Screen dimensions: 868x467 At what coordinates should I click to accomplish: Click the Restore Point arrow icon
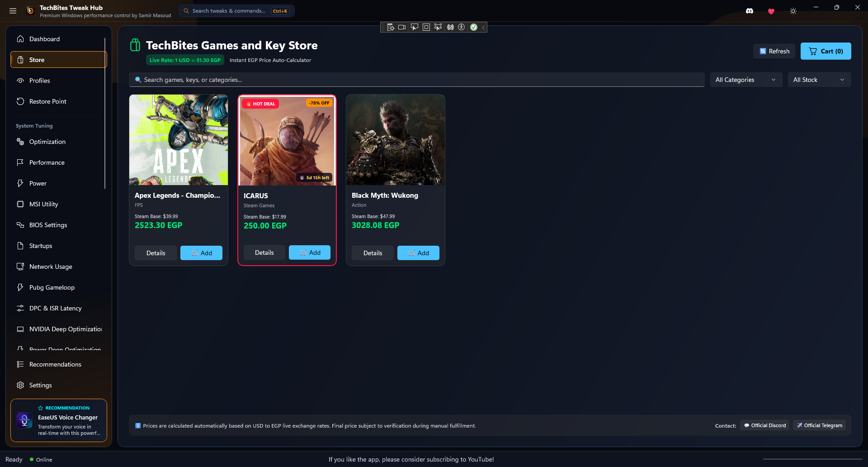pyautogui.click(x=20, y=101)
